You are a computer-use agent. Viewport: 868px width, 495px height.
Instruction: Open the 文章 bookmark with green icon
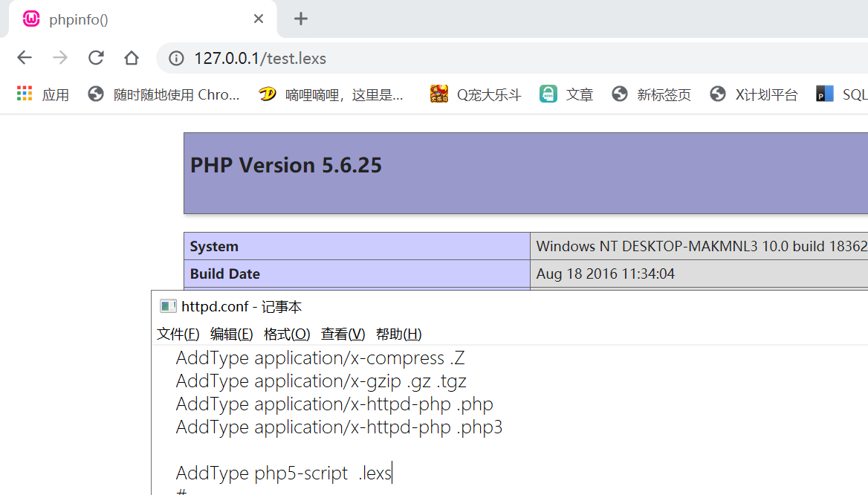[548, 94]
